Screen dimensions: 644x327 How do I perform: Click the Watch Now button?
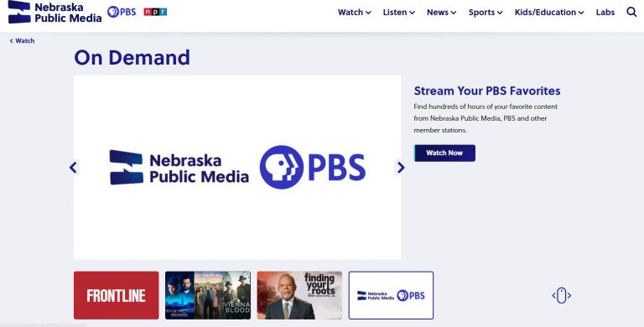(444, 153)
